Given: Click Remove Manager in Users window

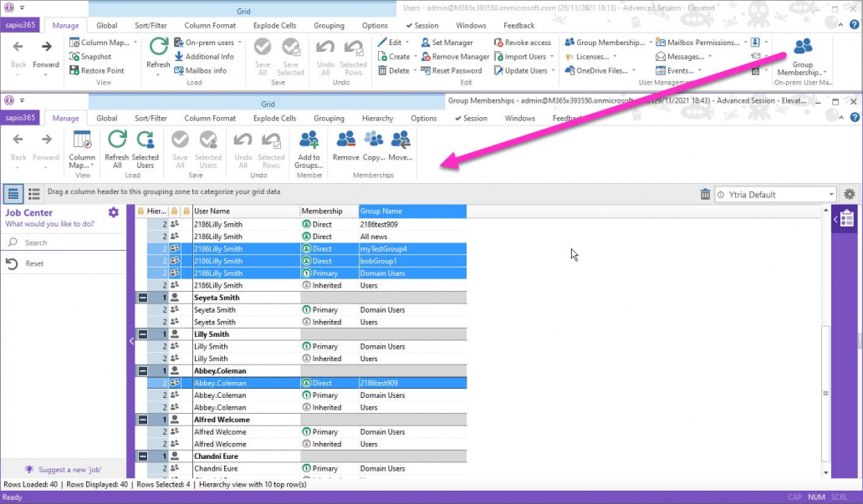Looking at the screenshot, I should (455, 57).
